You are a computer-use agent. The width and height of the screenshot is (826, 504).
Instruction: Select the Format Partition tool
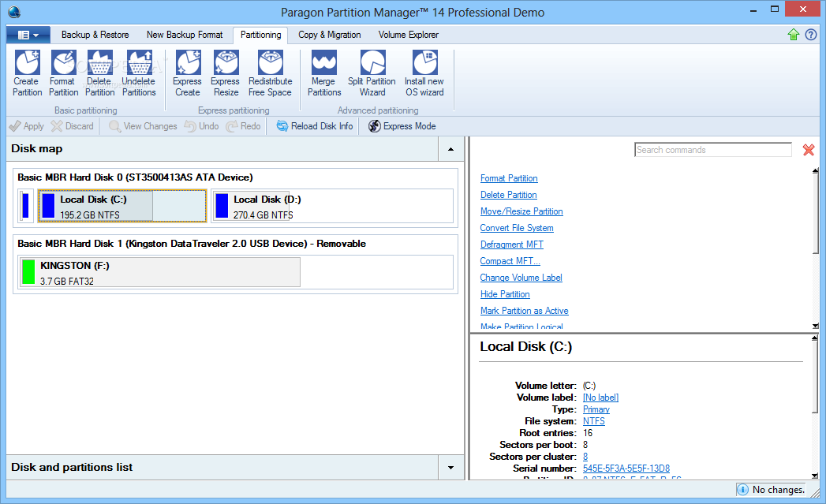[x=63, y=73]
